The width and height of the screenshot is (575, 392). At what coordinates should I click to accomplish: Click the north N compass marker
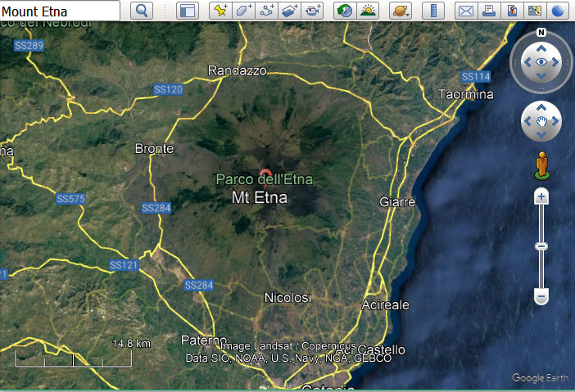click(541, 33)
